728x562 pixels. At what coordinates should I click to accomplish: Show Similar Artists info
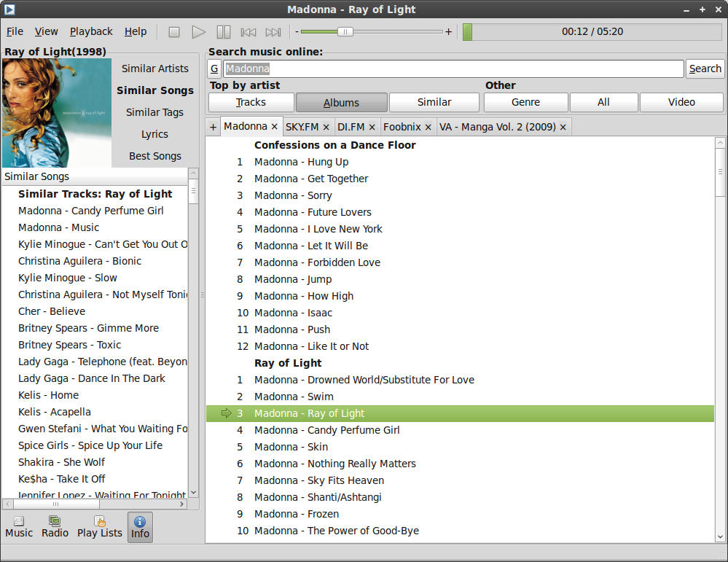click(x=155, y=69)
